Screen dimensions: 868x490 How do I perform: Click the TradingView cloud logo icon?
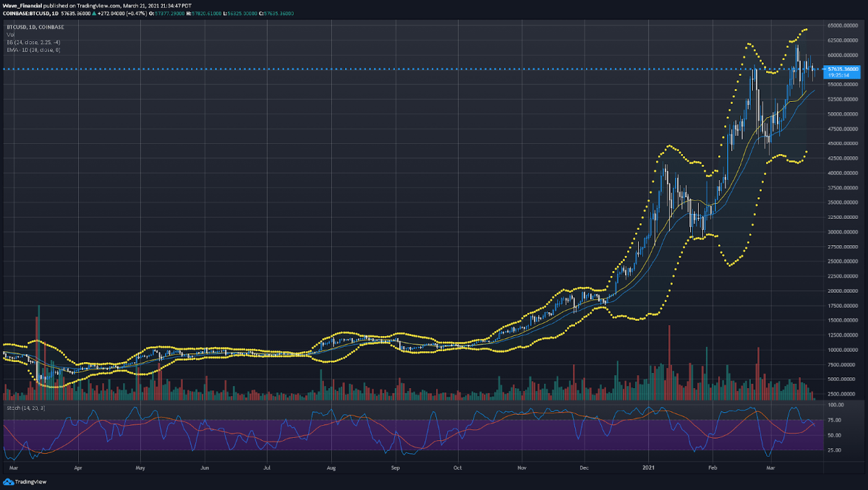pyautogui.click(x=8, y=482)
